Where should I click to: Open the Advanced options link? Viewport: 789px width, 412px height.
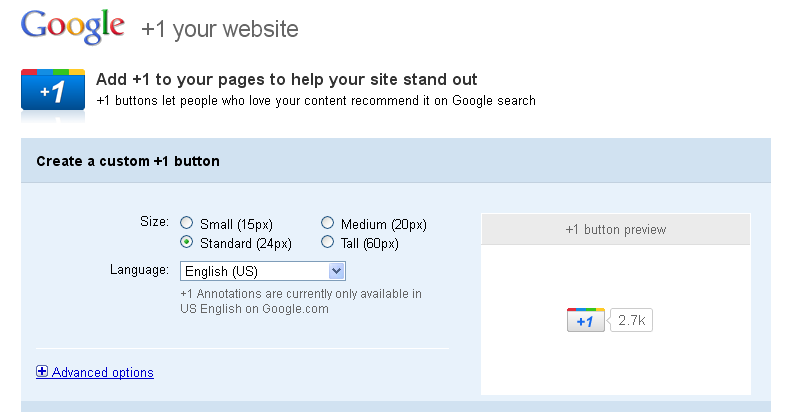103,372
